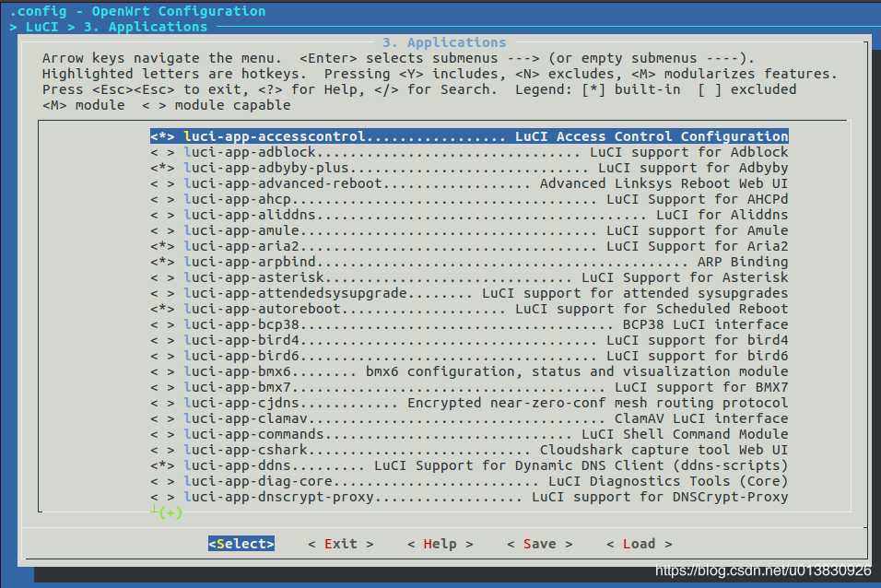Activate the Select button
881x588 pixels.
[241, 544]
